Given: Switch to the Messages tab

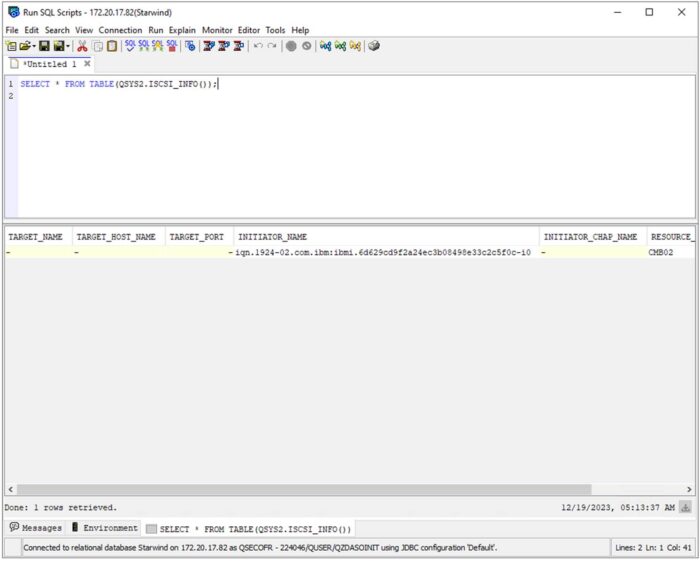Looking at the screenshot, I should [x=35, y=528].
